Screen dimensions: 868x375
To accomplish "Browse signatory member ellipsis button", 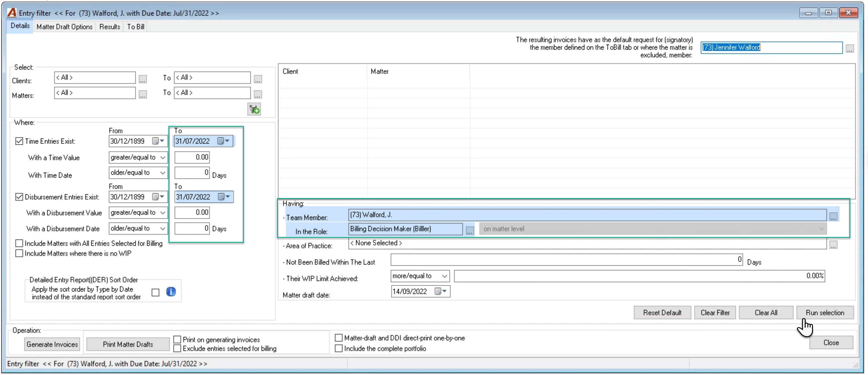I will [x=849, y=49].
